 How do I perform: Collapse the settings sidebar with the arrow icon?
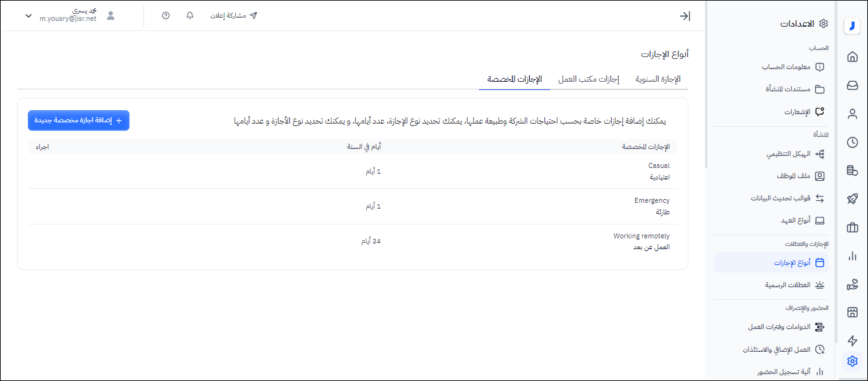[685, 16]
